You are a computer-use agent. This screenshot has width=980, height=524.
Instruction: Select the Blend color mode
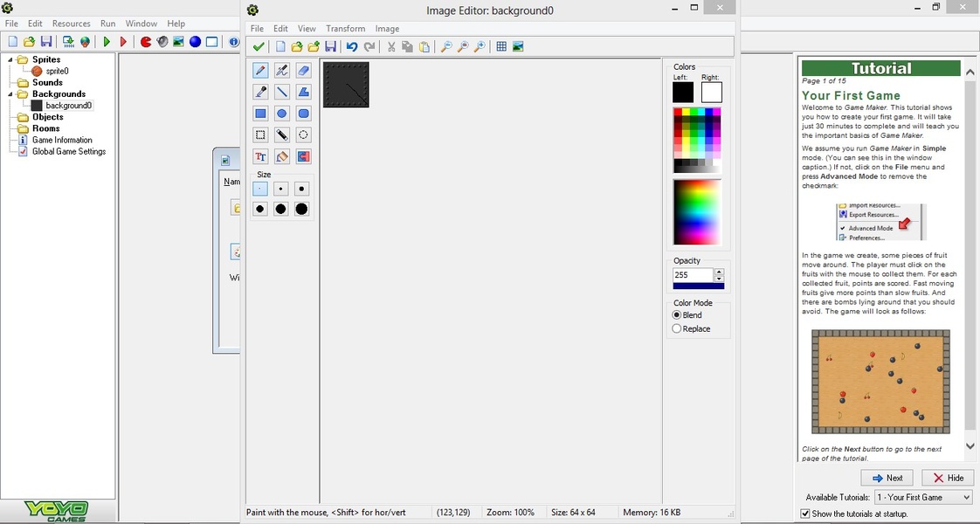[677, 315]
